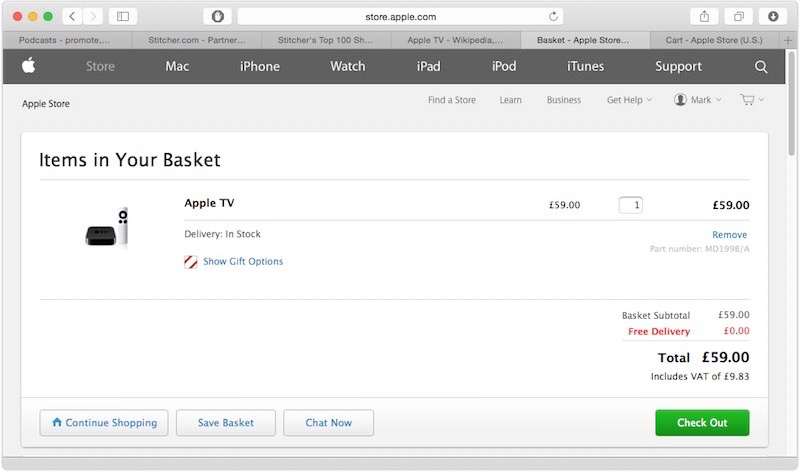Open the iPhone nav item

click(x=260, y=66)
